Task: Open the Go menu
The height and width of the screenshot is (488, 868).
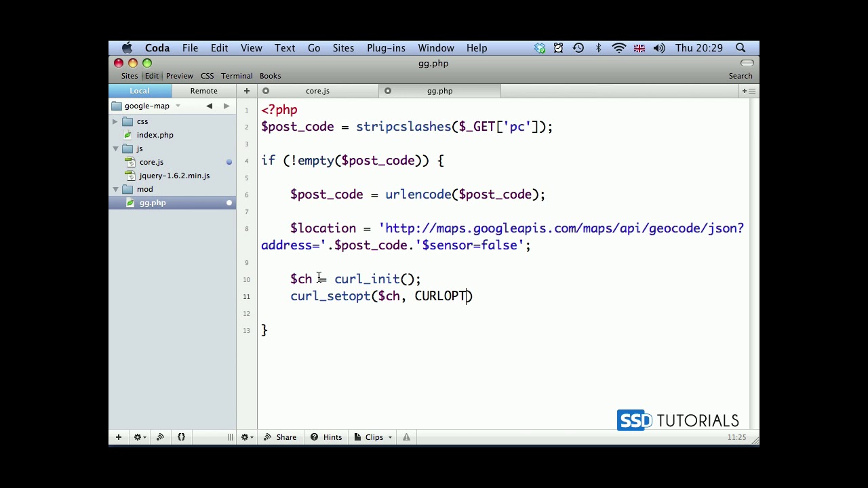Action: [x=314, y=48]
